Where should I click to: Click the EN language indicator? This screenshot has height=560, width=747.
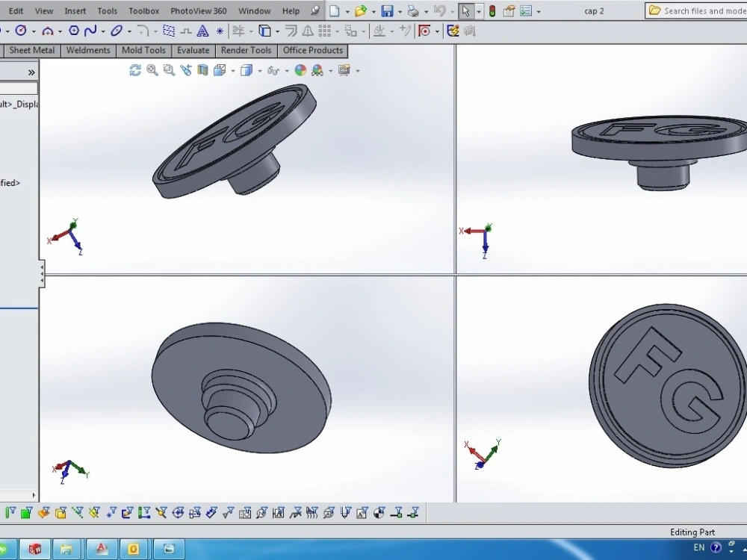(699, 547)
